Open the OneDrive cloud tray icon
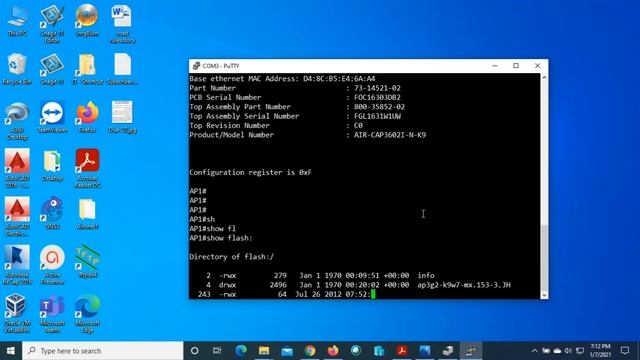The image size is (640, 360). click(x=557, y=351)
